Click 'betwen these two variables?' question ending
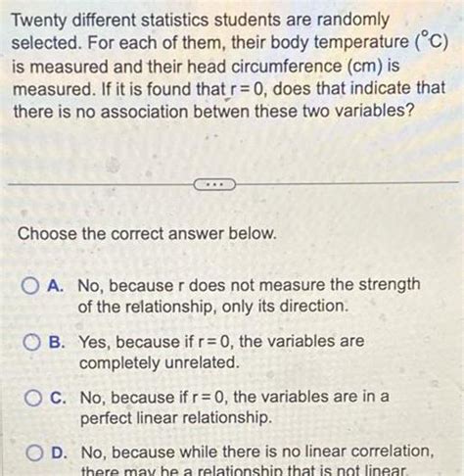Image resolution: width=464 pixels, height=476 pixels. 303,112
